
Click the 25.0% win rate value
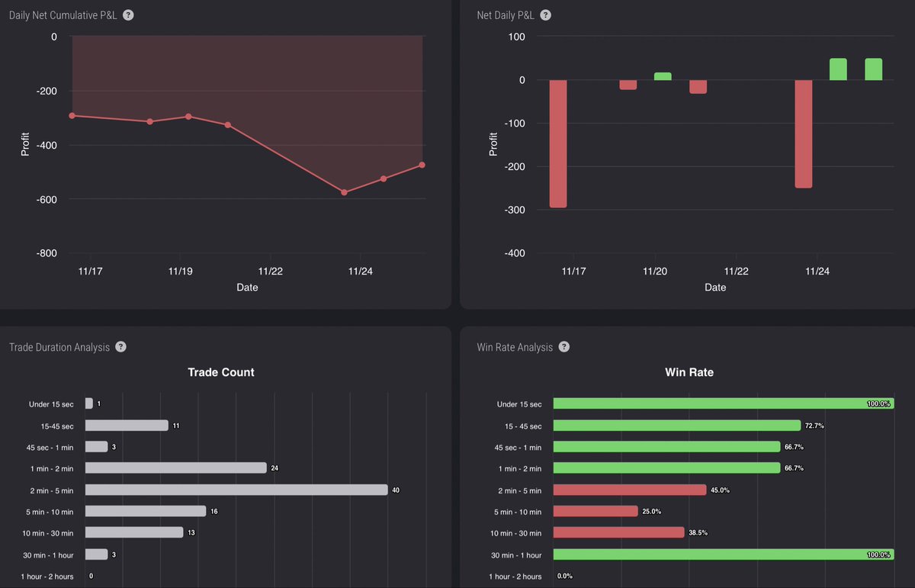coord(651,511)
